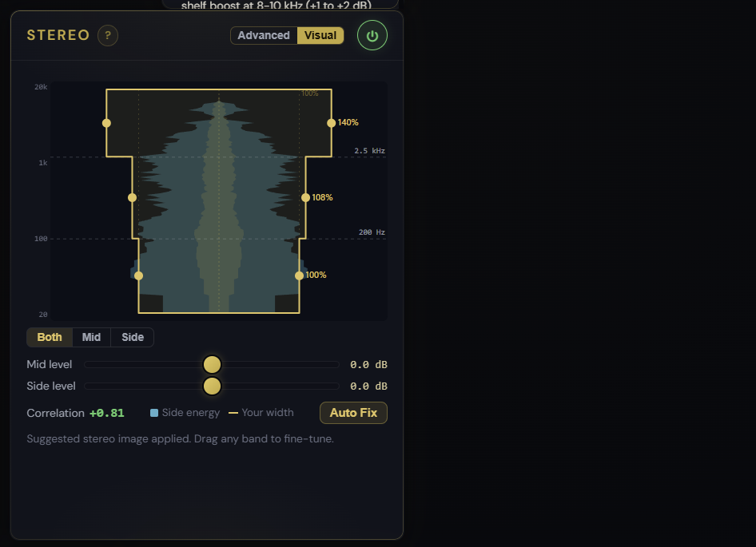Click the 100% low band width label
The height and width of the screenshot is (547, 756).
pyautogui.click(x=316, y=275)
